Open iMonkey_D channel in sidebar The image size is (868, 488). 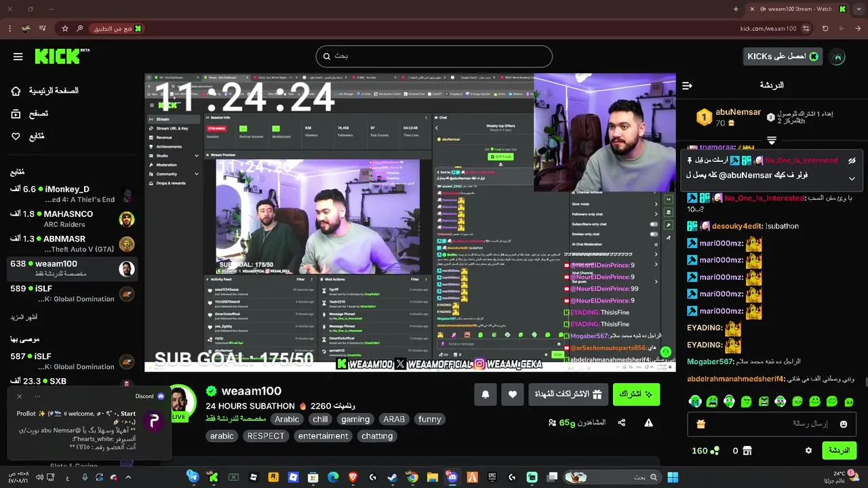coord(71,195)
